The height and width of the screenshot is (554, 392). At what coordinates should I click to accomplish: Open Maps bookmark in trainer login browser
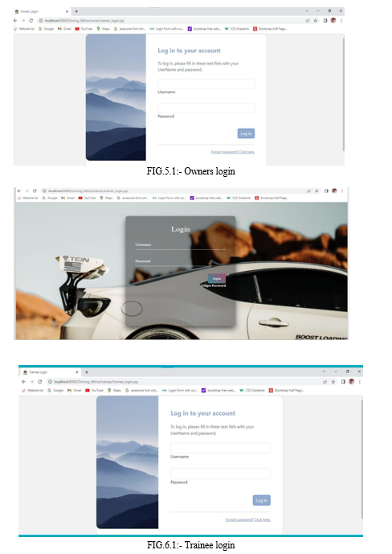point(106,198)
